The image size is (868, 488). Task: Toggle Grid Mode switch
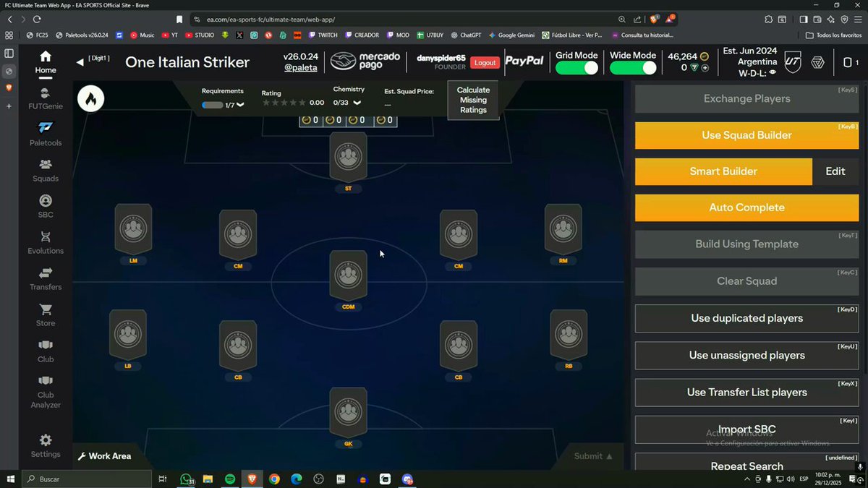point(576,68)
